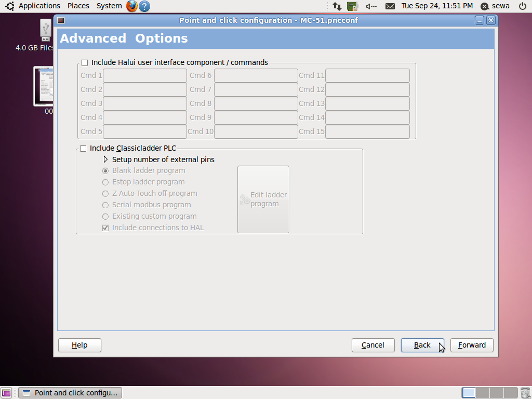Open the network connection arrows indicator

(337, 6)
